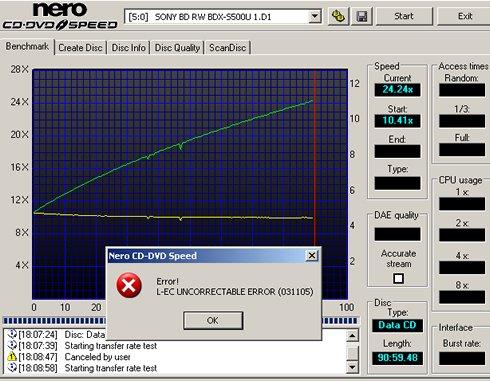Click the options tools icon beside drive selector

click(x=338, y=16)
